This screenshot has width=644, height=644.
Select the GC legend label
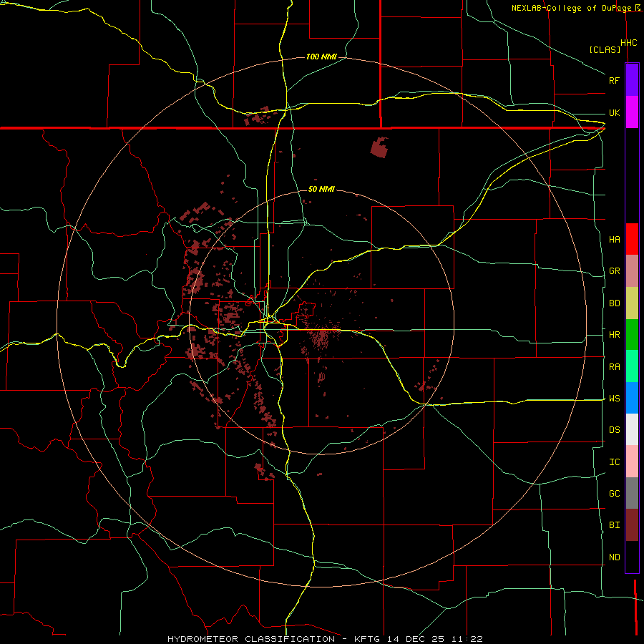pyautogui.click(x=614, y=494)
